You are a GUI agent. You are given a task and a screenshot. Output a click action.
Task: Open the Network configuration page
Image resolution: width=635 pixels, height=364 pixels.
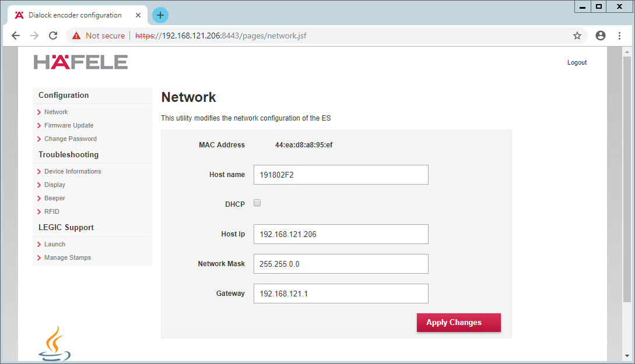[x=56, y=112]
